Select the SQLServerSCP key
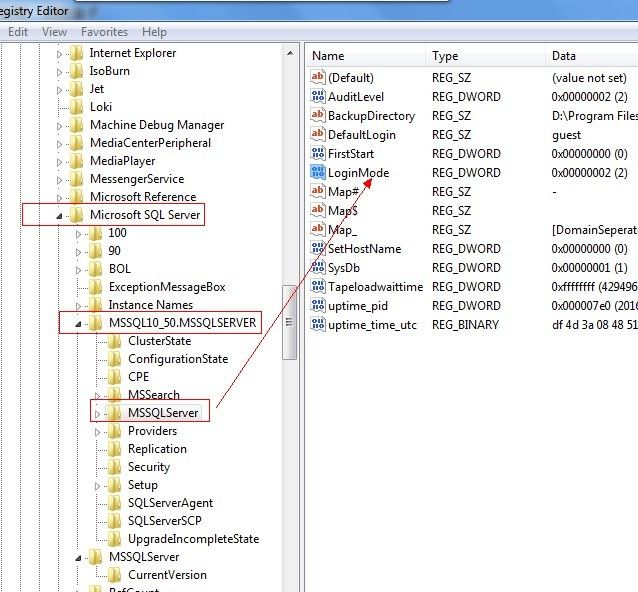This screenshot has width=638, height=592. (x=164, y=521)
